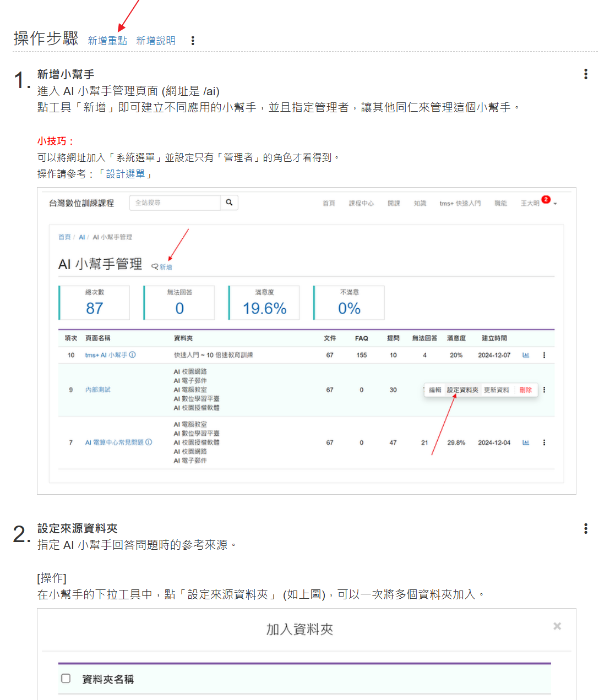Screen dimensions: 610x700
Task: Click the three-dot icon in the 內部測試 row
Action: 544,390
